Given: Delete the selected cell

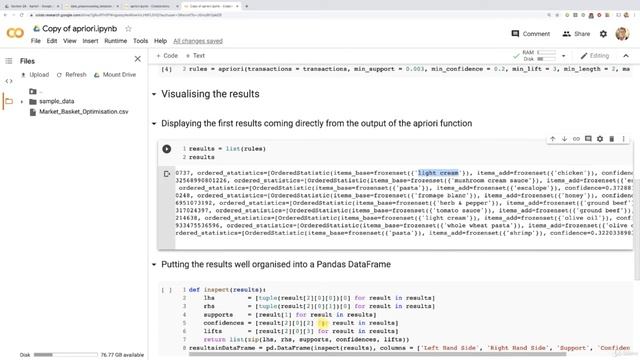Looking at the screenshot, I should point(612,139).
